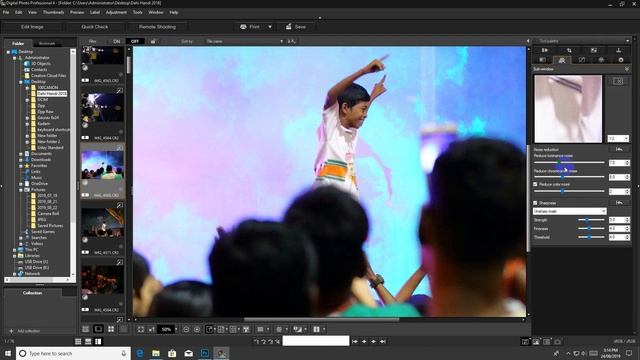Open Microsoft Edge from the taskbar
The width and height of the screenshot is (640, 360).
click(x=140, y=353)
